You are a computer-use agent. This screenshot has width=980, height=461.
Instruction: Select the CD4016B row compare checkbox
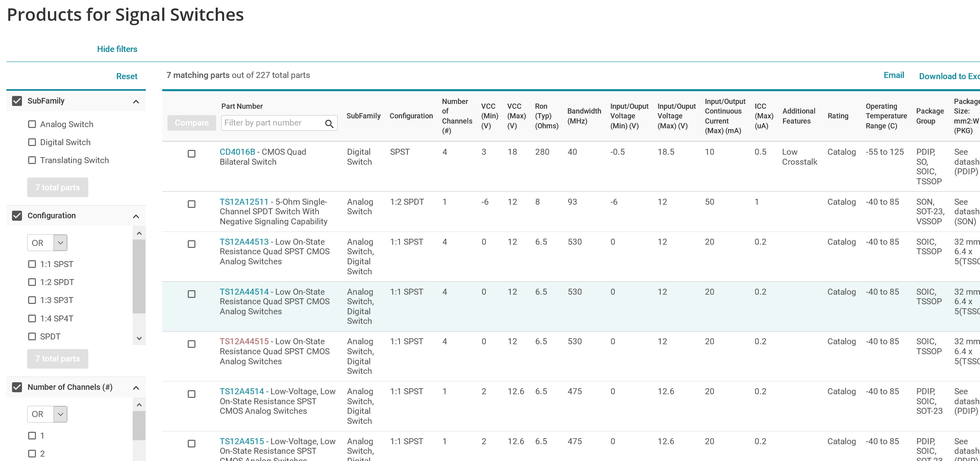(192, 154)
